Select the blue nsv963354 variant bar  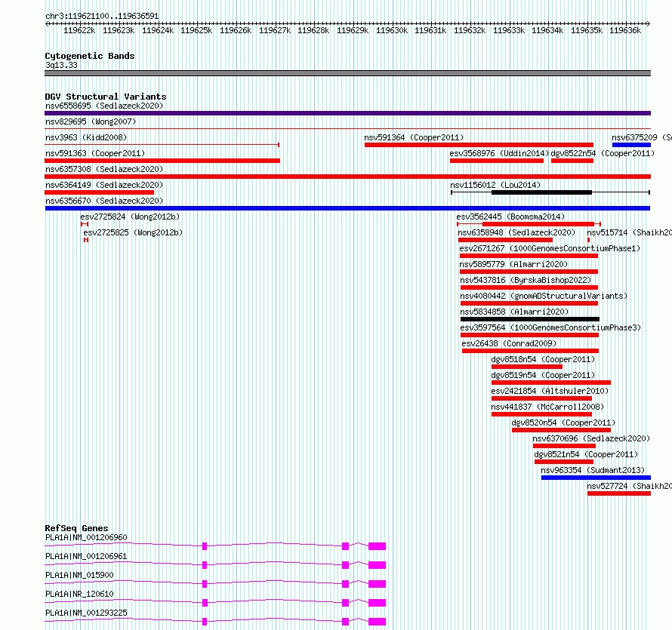(x=596, y=478)
